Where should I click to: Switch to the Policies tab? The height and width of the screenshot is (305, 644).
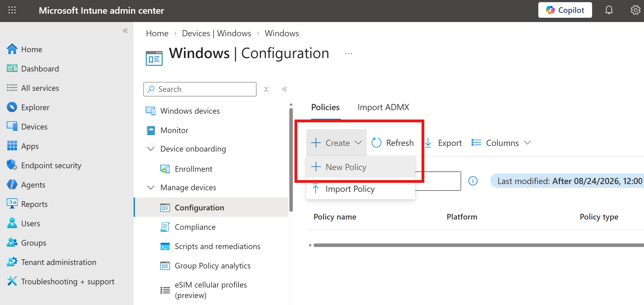coord(325,107)
